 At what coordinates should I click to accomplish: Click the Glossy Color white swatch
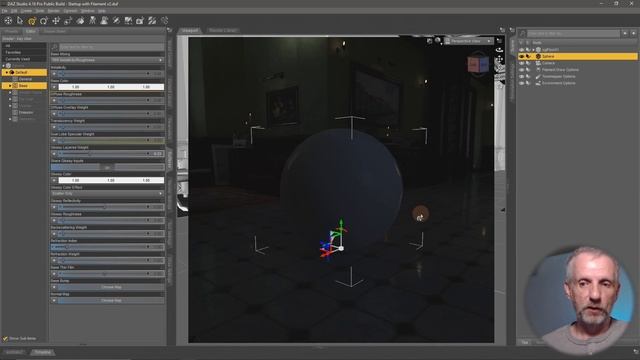coord(111,180)
